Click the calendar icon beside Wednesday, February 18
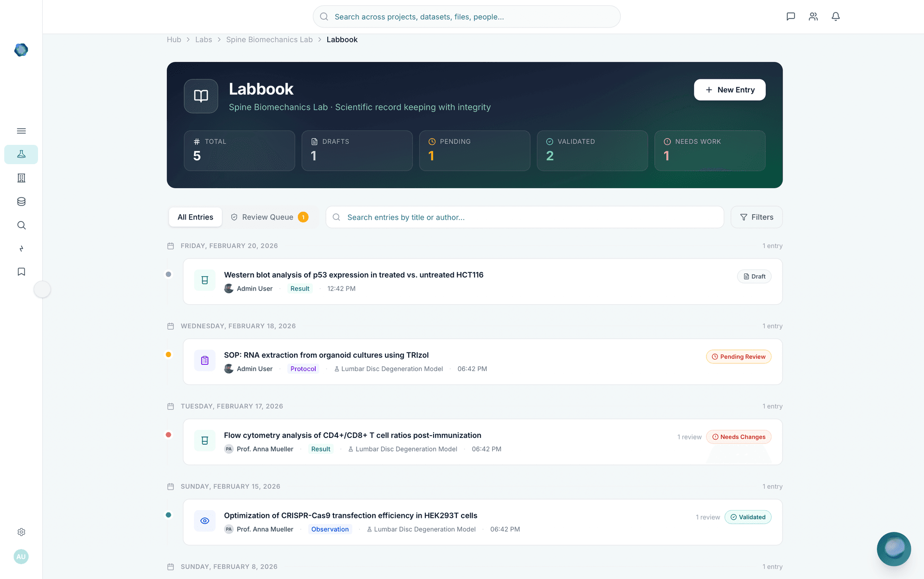Screen dimensions: 924x579 pyautogui.click(x=170, y=326)
